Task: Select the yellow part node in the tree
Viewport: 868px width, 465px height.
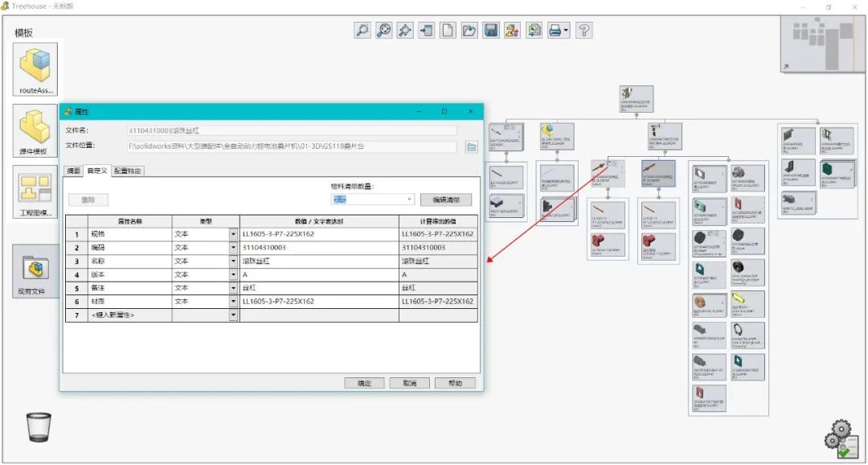Action: pos(748,304)
